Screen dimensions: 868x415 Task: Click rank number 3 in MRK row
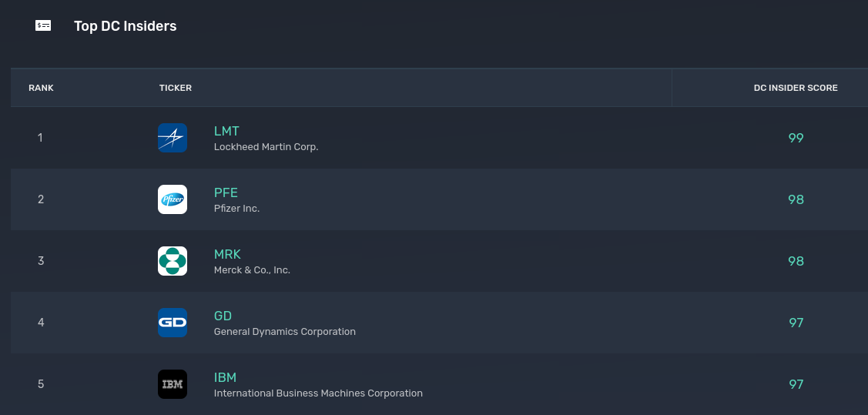tap(41, 261)
